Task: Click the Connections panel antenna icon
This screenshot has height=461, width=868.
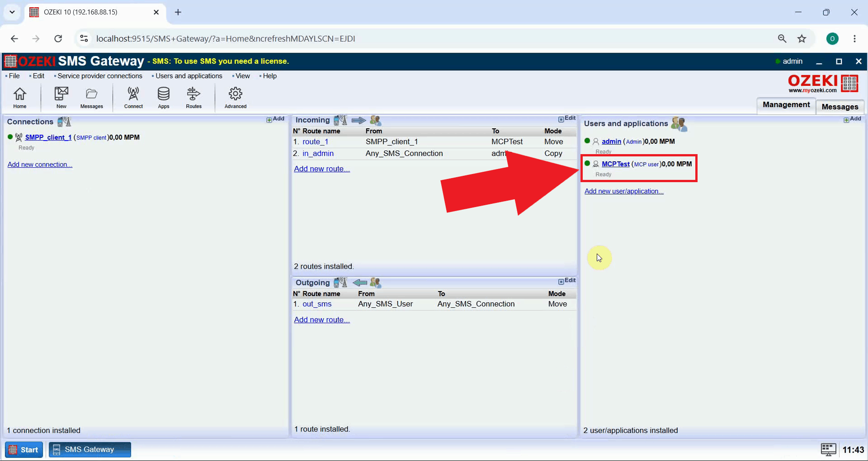Action: [x=64, y=122]
